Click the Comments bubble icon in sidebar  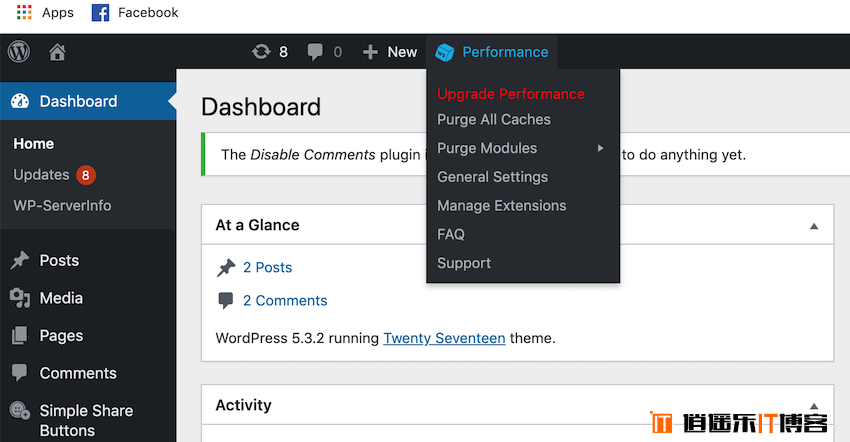(20, 373)
